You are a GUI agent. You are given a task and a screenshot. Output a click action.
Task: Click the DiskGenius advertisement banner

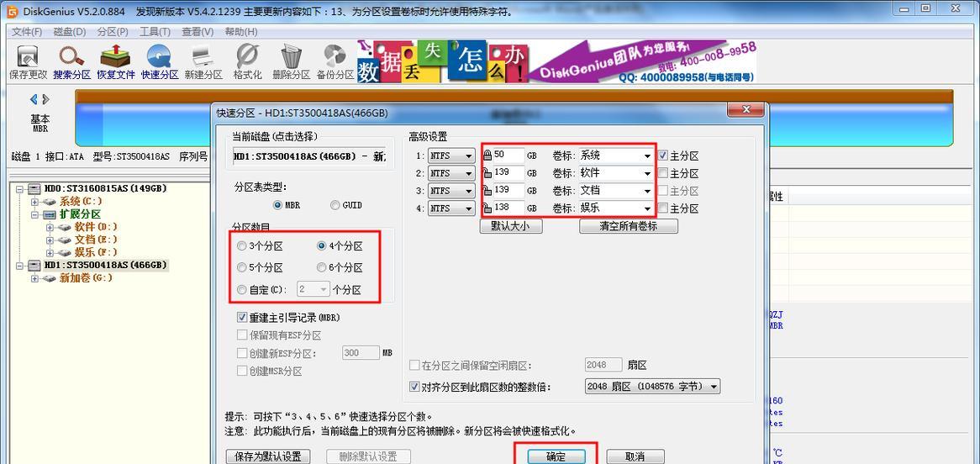click(556, 61)
